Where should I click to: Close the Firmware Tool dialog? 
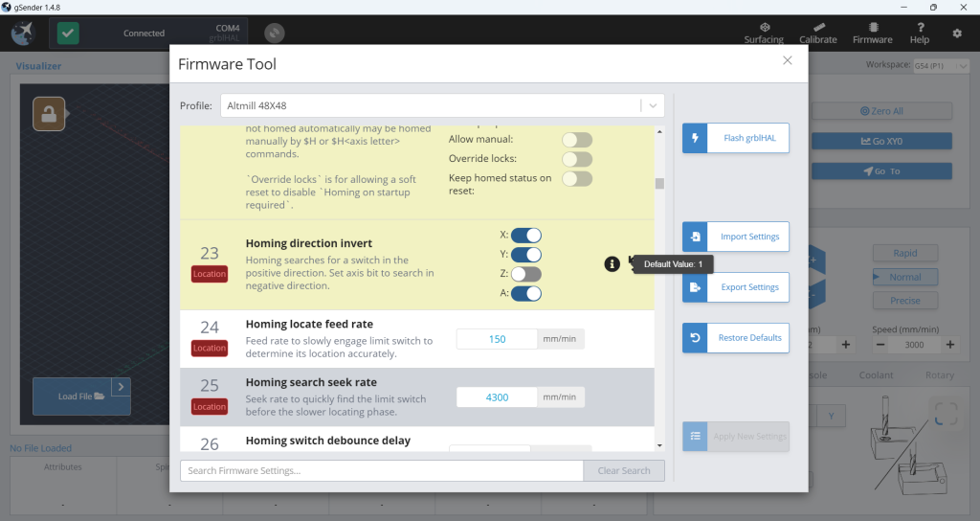[x=788, y=60]
